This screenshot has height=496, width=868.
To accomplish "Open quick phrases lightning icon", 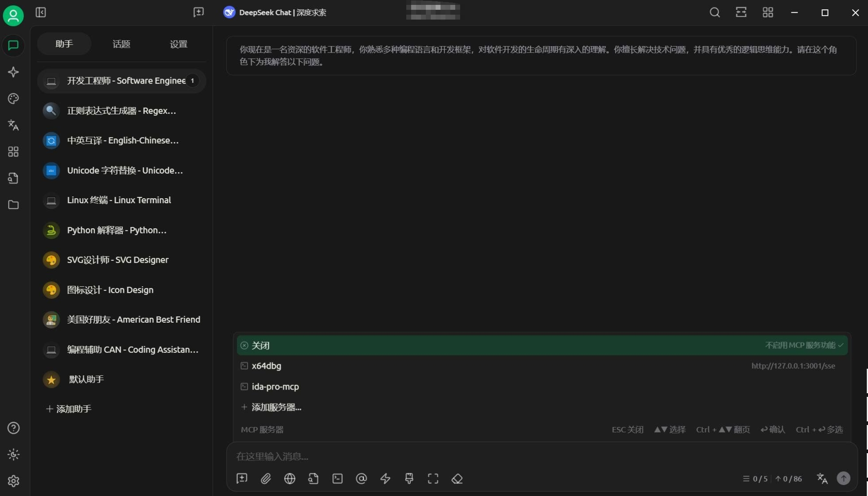I will (385, 478).
